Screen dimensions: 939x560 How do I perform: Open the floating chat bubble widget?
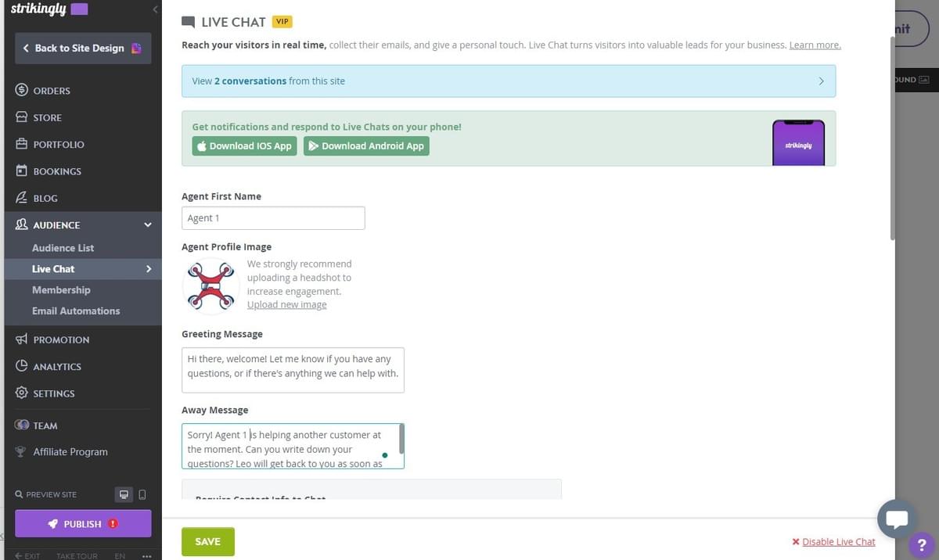pos(897,519)
